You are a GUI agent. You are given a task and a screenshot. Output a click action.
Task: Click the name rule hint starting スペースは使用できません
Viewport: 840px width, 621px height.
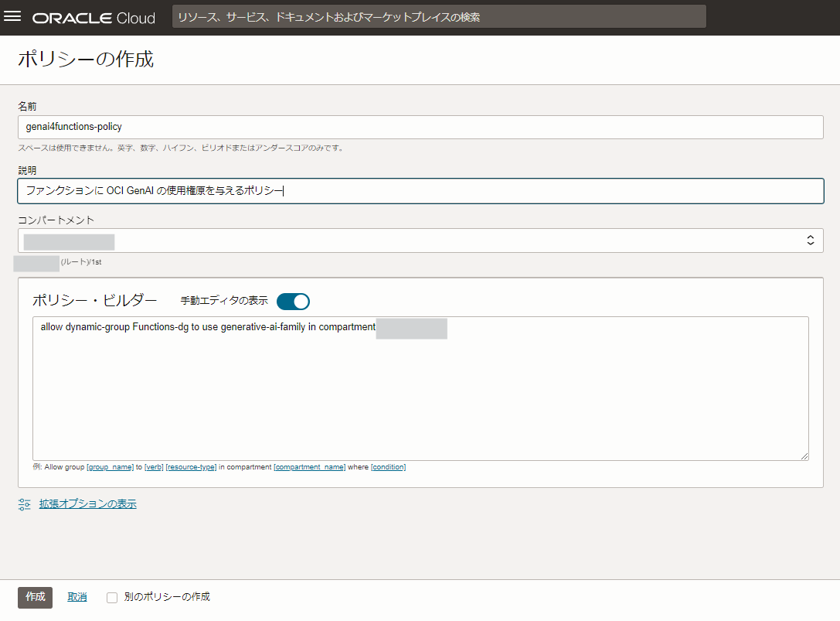tap(181, 148)
